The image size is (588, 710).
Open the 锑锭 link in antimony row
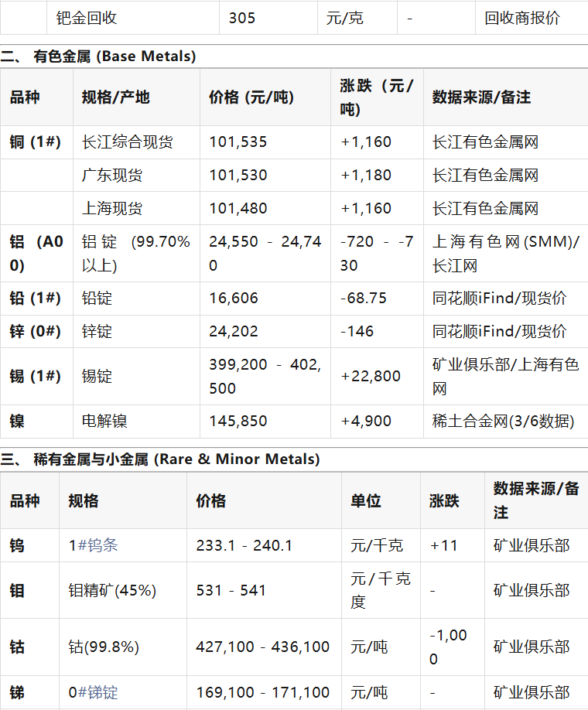pos(99,692)
